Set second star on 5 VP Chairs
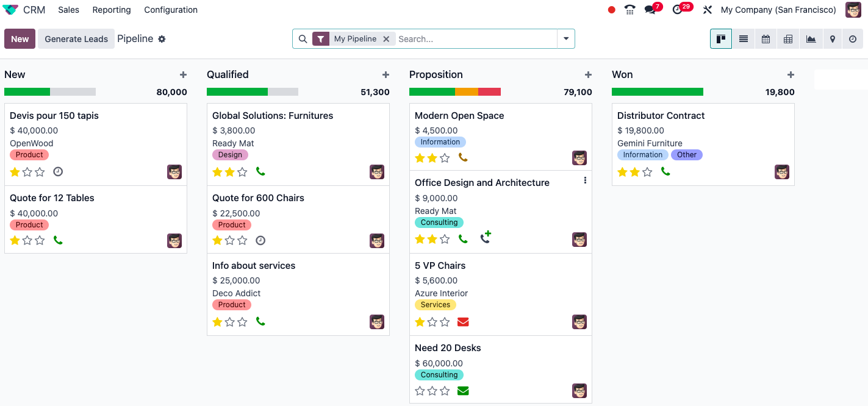 tap(432, 322)
